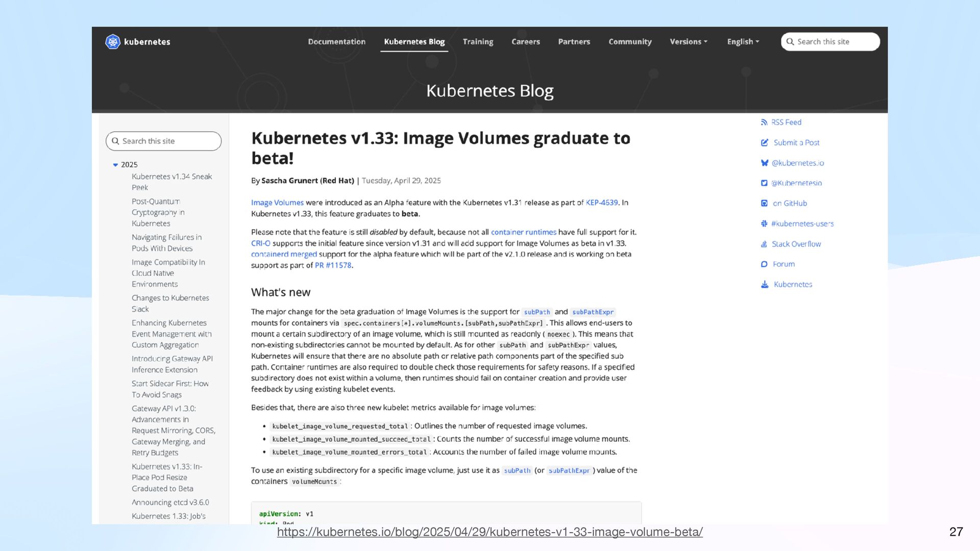This screenshot has width=980, height=551.
Task: Select the Kubernetes Blog nav tab
Action: coord(414,42)
